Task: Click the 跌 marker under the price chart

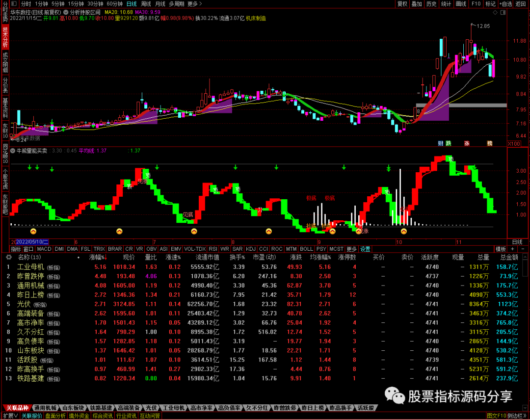Action: pyautogui.click(x=449, y=144)
